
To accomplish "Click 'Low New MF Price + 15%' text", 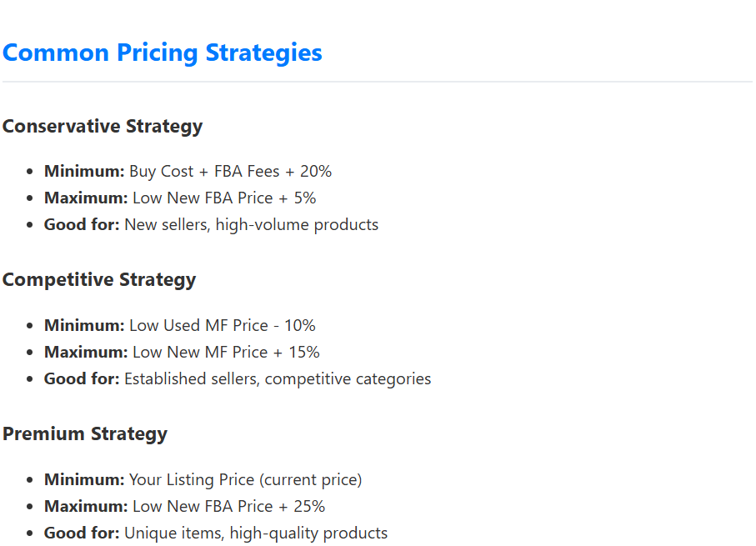I will click(226, 352).
